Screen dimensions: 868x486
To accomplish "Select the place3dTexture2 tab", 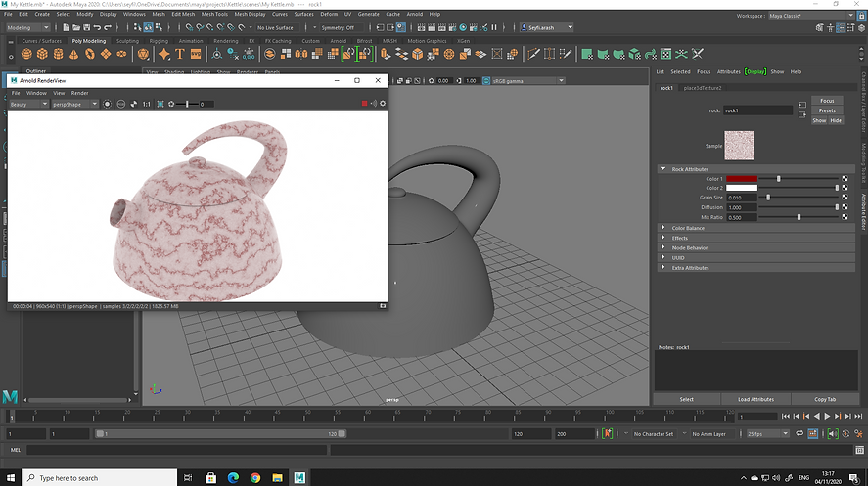I will pyautogui.click(x=703, y=88).
